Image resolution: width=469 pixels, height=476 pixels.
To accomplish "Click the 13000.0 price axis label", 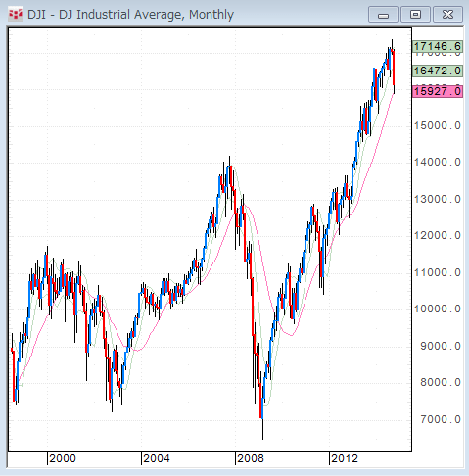I will pyautogui.click(x=438, y=199).
